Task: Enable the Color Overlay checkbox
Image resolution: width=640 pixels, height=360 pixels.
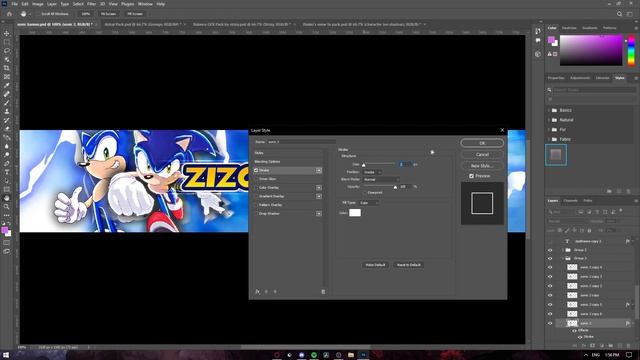Action: [x=256, y=188]
